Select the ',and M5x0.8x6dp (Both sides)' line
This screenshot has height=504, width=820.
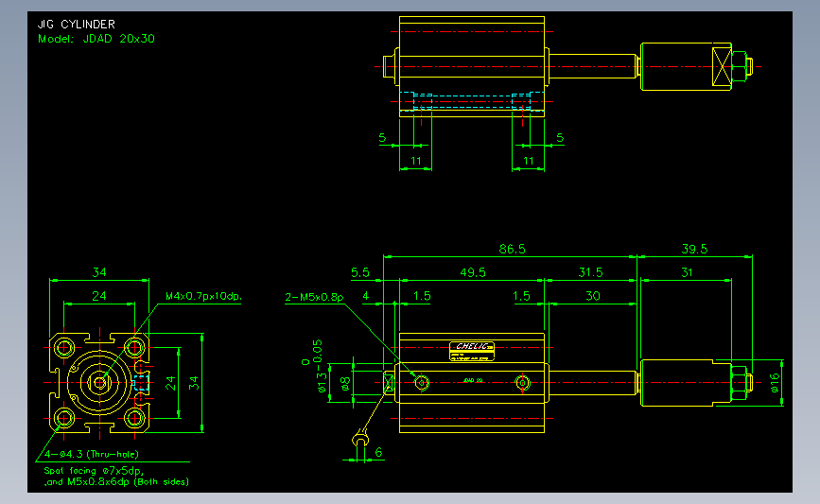[x=116, y=482]
